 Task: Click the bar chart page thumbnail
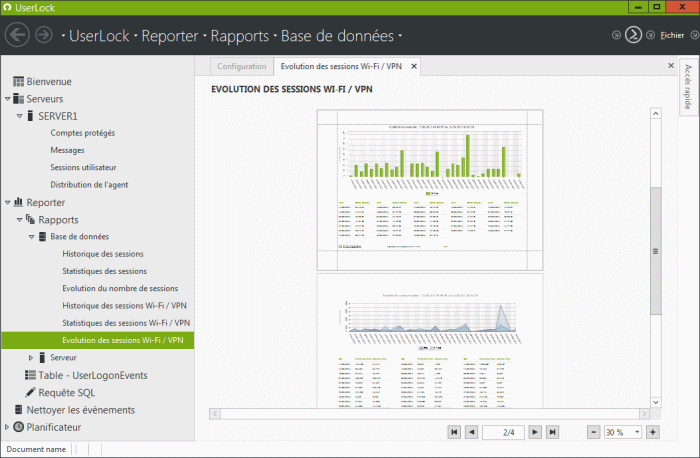coord(430,190)
